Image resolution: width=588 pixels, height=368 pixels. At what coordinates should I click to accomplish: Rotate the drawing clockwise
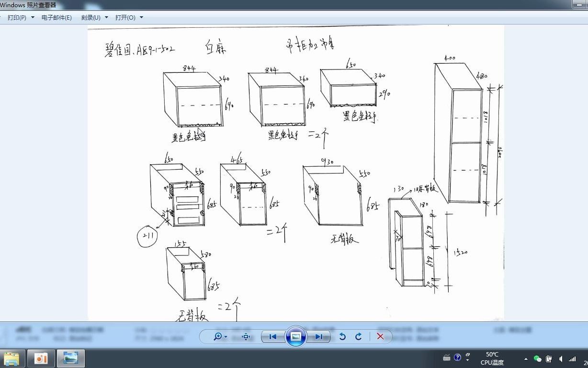click(x=359, y=337)
